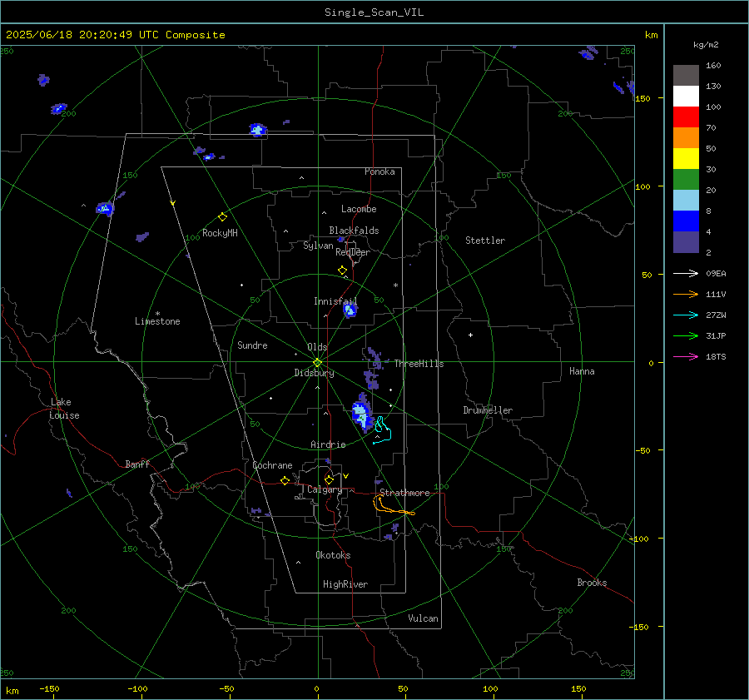Pick the red 70-100 legend color
Image resolution: width=749 pixels, height=700 pixels.
point(686,117)
